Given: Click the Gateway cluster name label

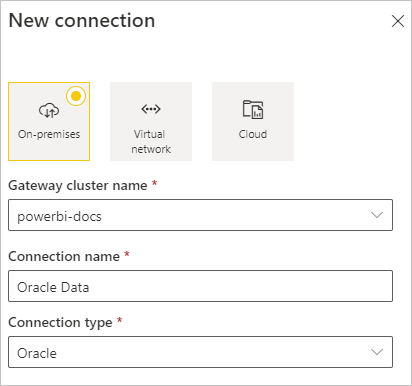Looking at the screenshot, I should [x=78, y=186].
